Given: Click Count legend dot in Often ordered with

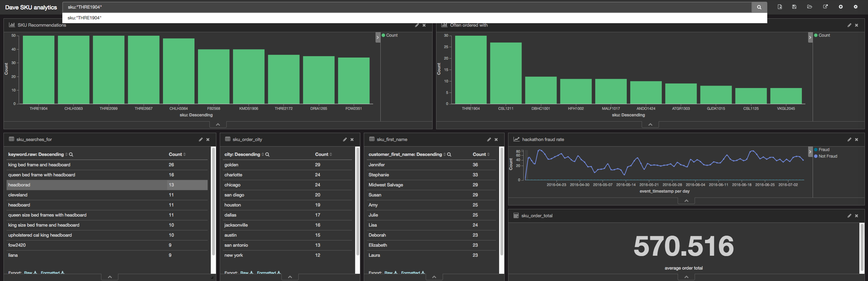Looking at the screenshot, I should [816, 35].
